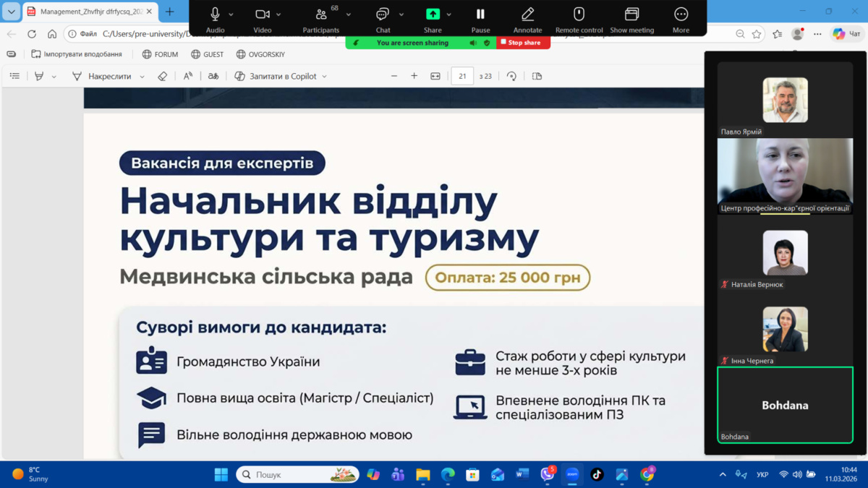Open the Participants panel

point(321,15)
